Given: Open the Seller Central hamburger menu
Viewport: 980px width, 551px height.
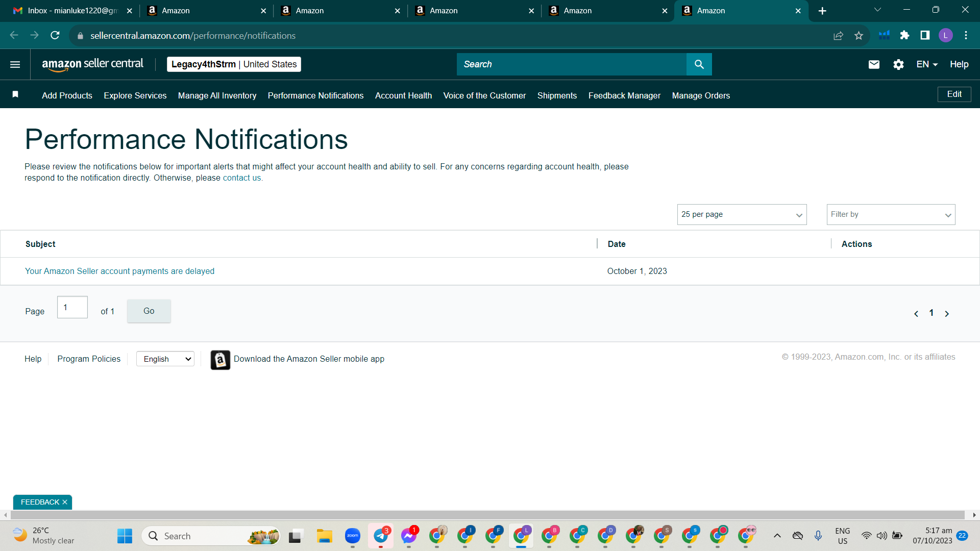Looking at the screenshot, I should [15, 64].
